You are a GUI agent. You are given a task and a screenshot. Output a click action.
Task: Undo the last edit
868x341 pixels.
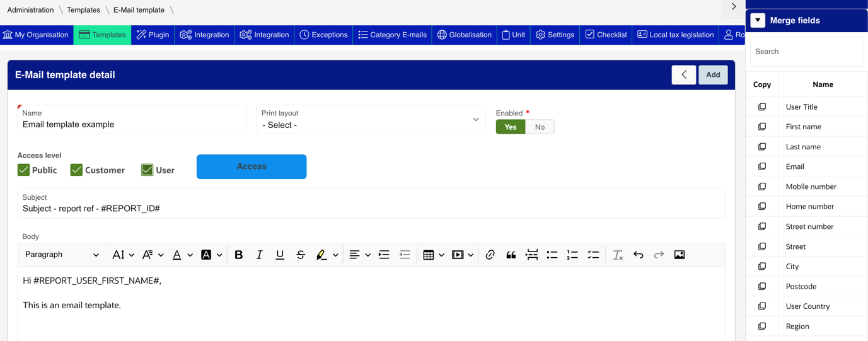(x=639, y=255)
